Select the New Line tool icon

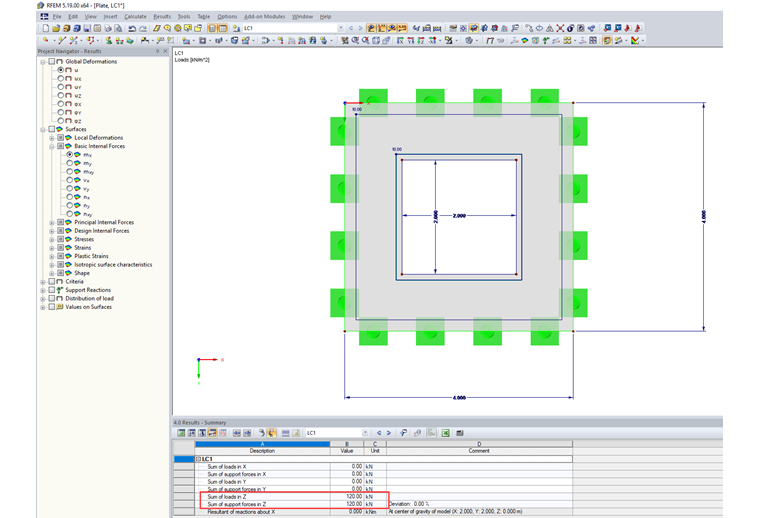point(62,40)
